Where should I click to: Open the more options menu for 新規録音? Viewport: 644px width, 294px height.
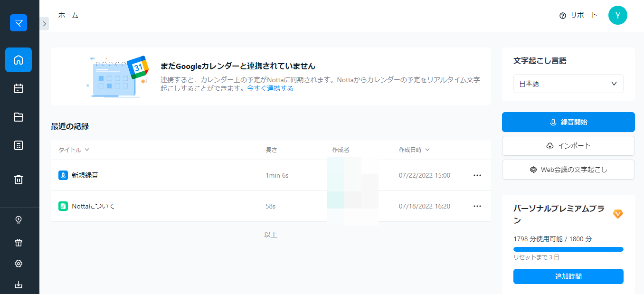pos(477,175)
